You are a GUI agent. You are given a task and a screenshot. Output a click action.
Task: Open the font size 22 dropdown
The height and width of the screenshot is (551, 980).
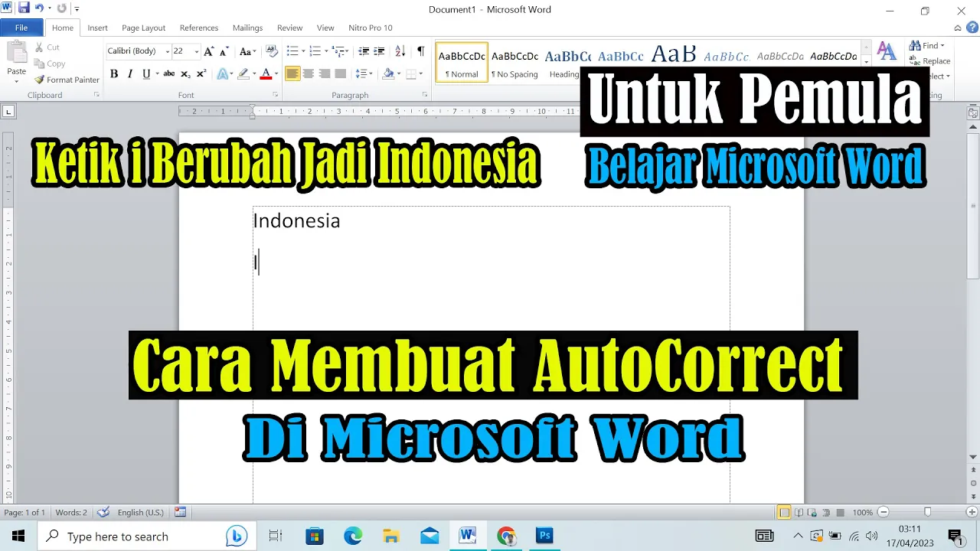point(197,51)
